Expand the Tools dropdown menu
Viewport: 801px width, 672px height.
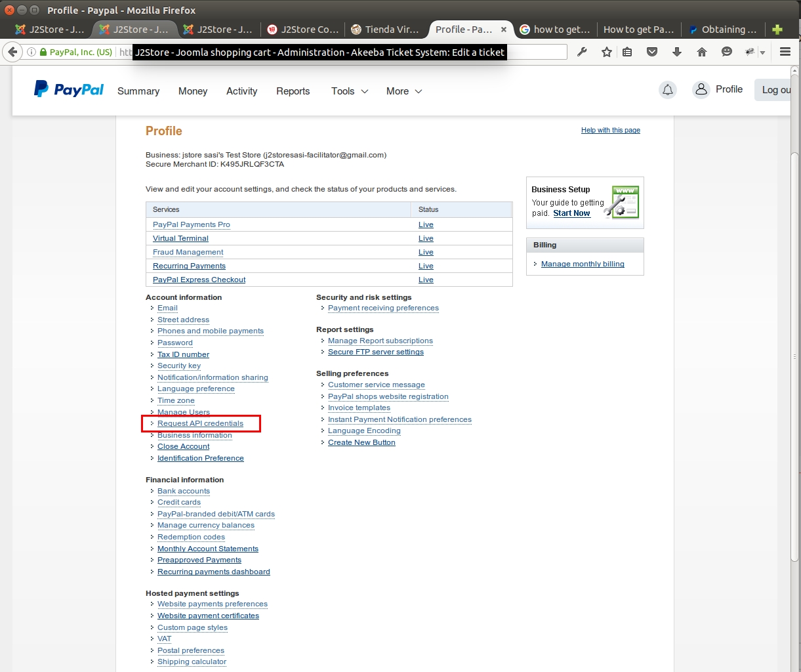(350, 91)
